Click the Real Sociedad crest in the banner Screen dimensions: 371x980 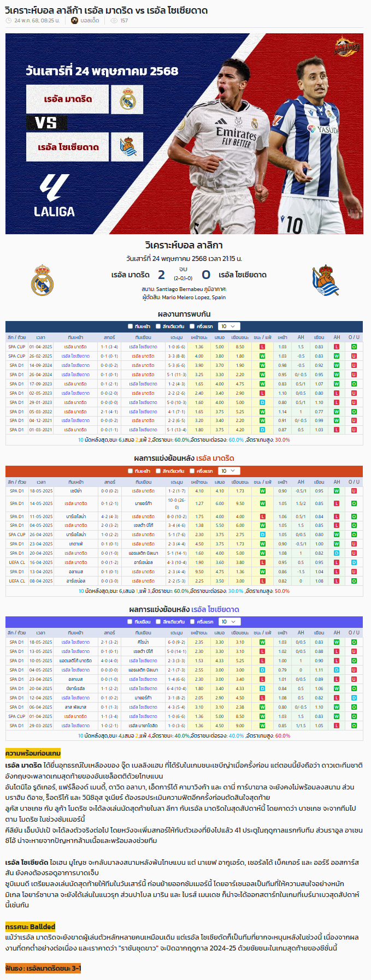[x=127, y=147]
